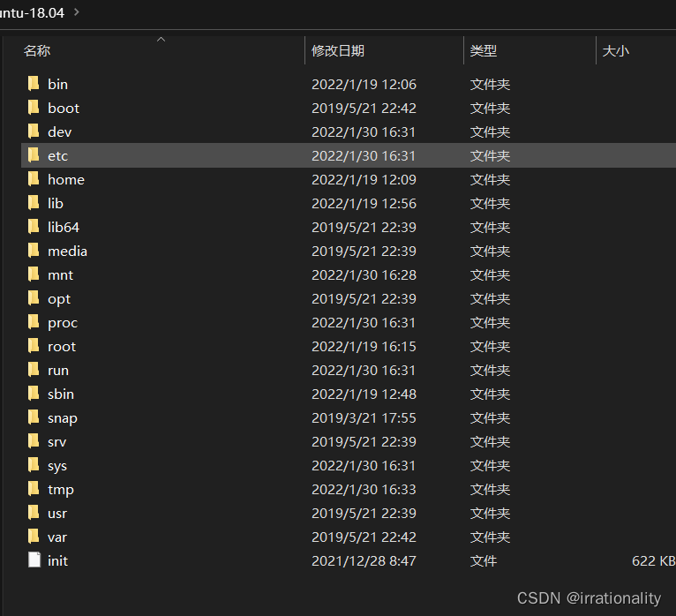Click the date 2022/1/19 12:48
The width and height of the screenshot is (676, 616).
click(x=364, y=394)
